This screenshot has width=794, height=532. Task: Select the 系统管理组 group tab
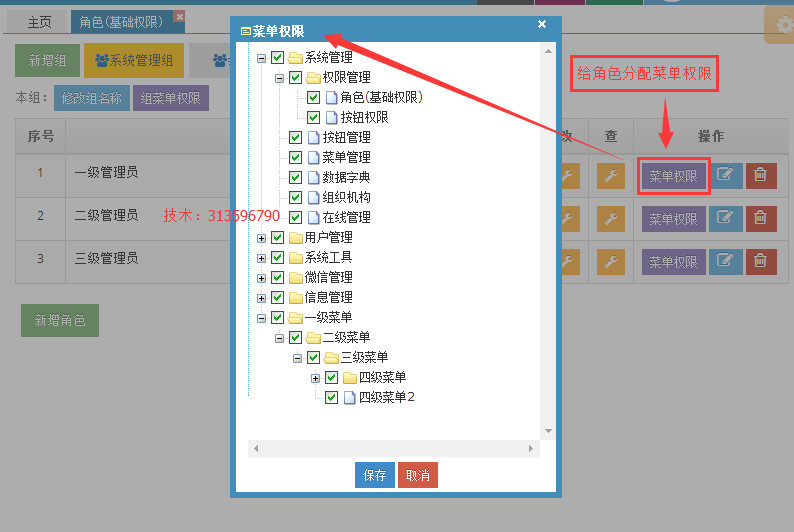click(x=134, y=61)
